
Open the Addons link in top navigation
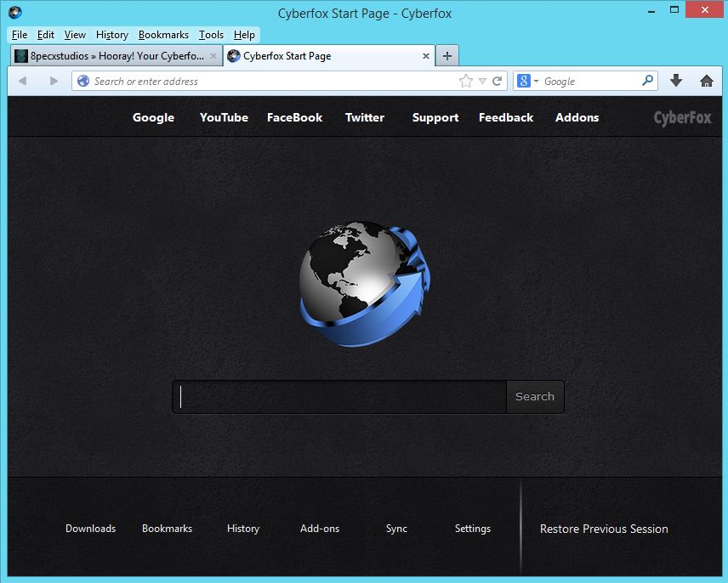[577, 117]
